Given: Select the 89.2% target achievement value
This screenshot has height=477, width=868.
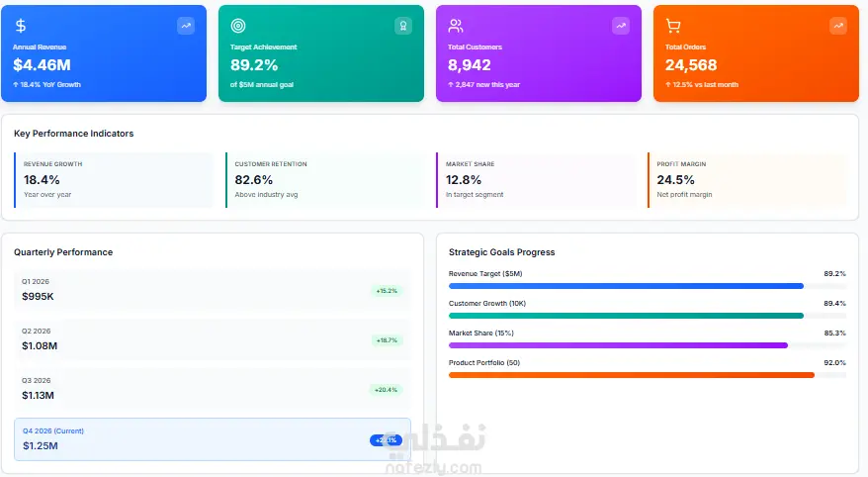Looking at the screenshot, I should [x=254, y=64].
